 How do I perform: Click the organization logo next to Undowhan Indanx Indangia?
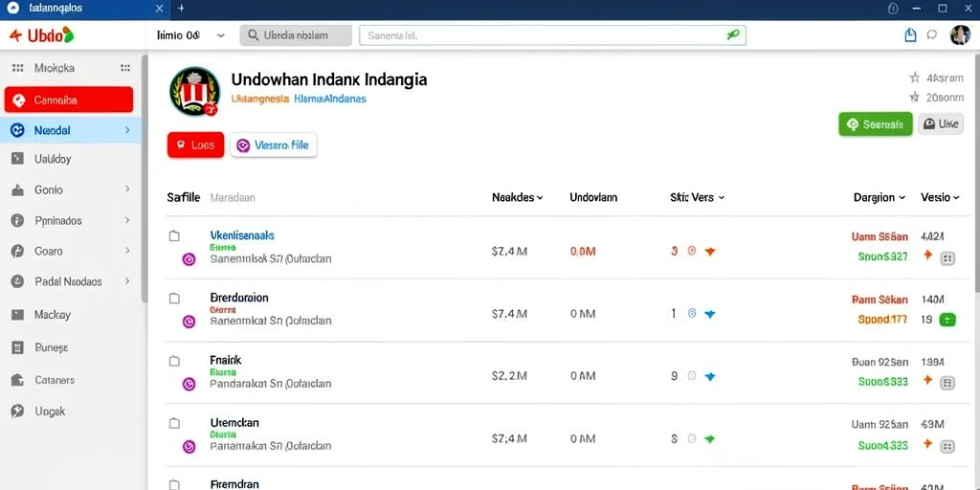194,92
